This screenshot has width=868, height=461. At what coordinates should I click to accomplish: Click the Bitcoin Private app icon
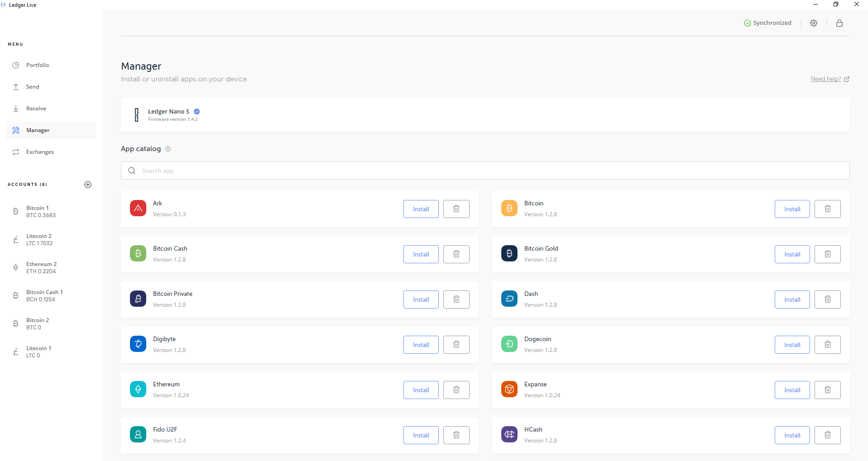(x=138, y=299)
